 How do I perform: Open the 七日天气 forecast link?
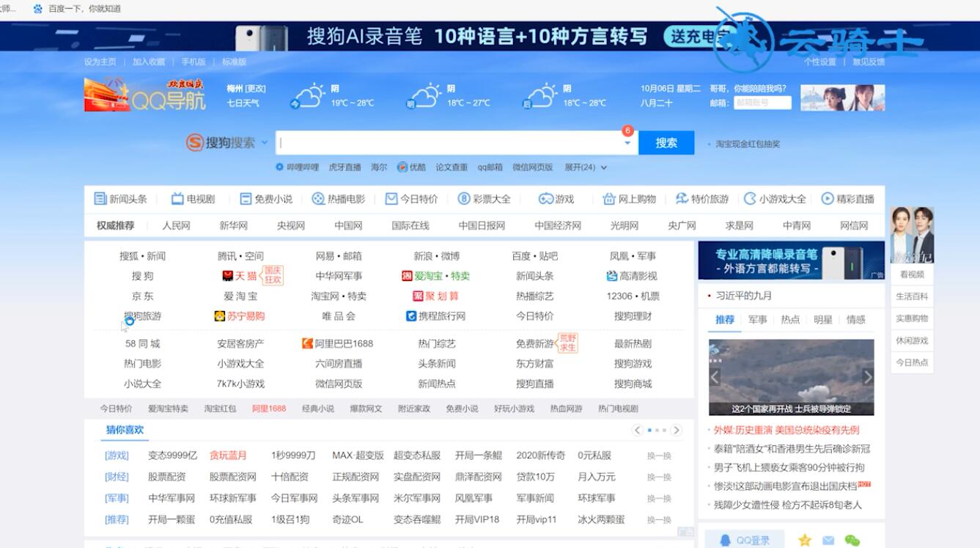(243, 103)
